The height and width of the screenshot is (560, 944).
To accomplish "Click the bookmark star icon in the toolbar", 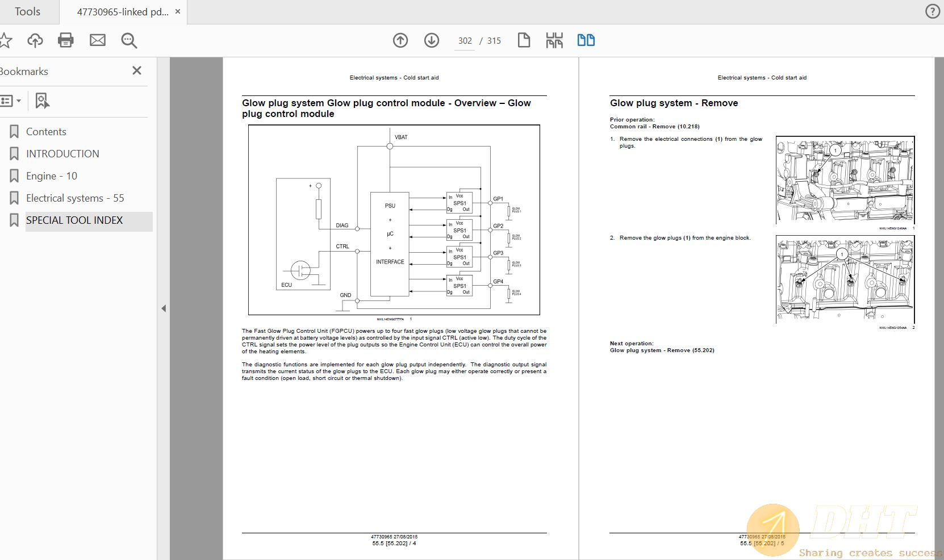I will [x=5, y=40].
